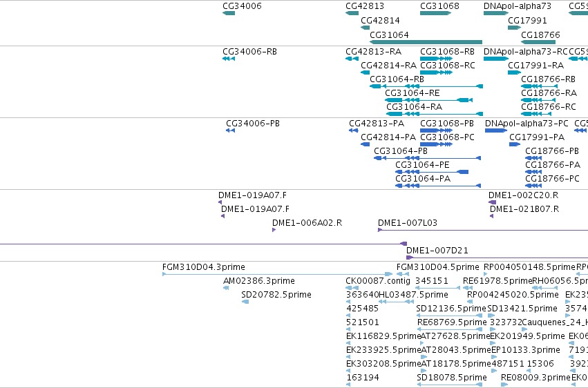
Task: Select EST SD13421.5prime label
Action: click(x=522, y=309)
